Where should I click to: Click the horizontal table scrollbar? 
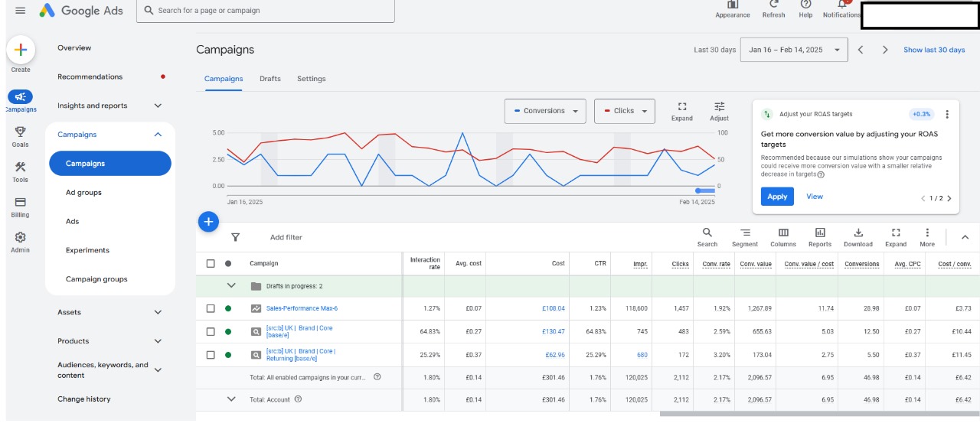click(819, 415)
